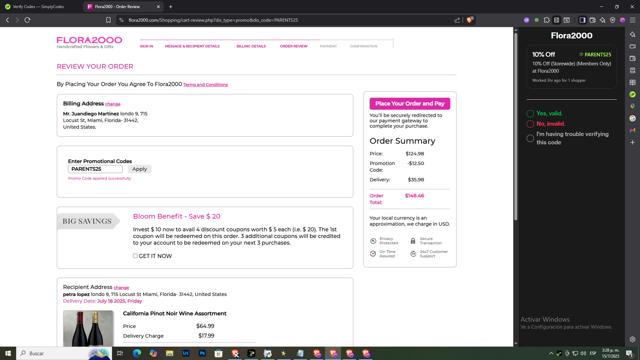Viewport: 640px width, 360px height.
Task: Reload the Flora2000 page
Action: pyautogui.click(x=27, y=20)
